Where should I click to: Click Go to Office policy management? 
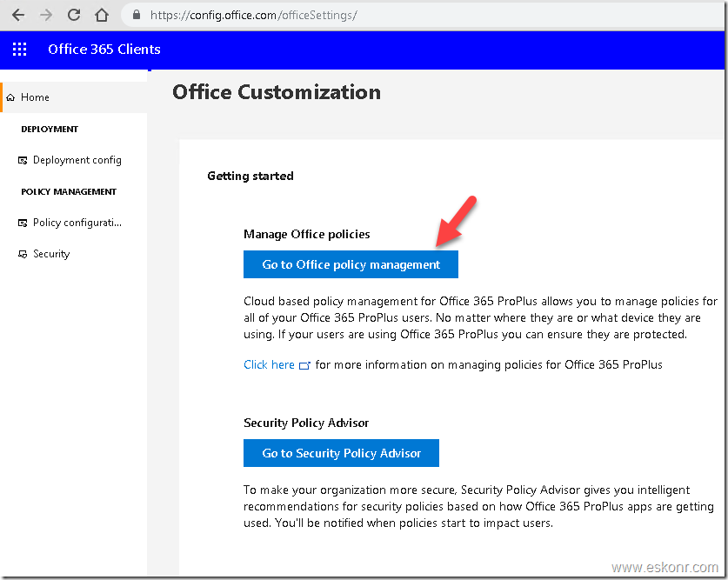coord(351,264)
